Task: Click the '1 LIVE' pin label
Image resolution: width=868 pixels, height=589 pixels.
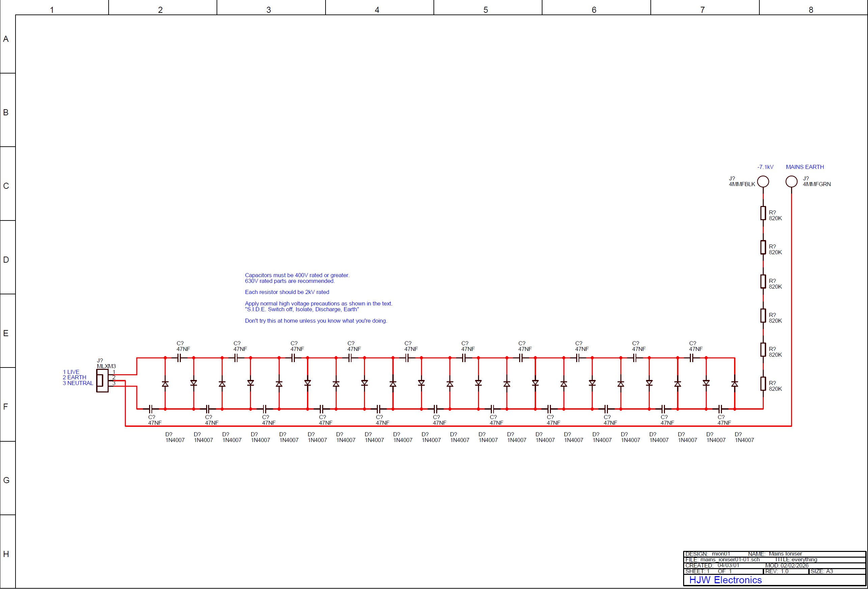Action: 71,372
